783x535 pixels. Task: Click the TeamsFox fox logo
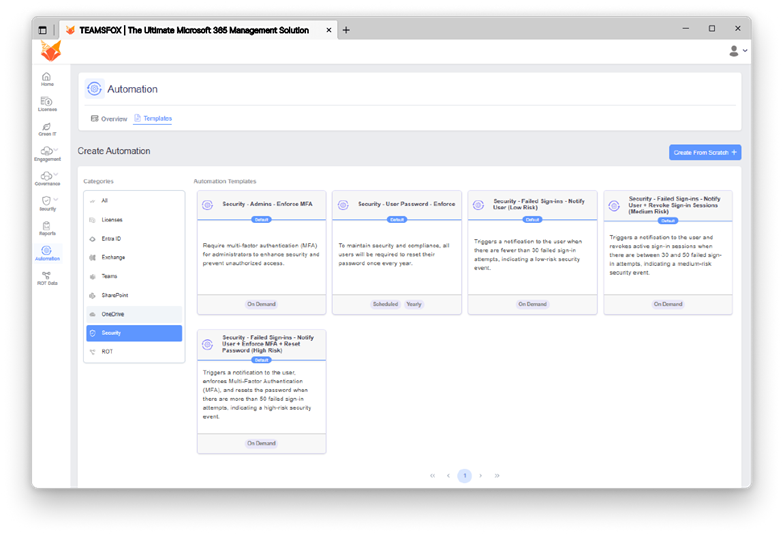pyautogui.click(x=50, y=51)
